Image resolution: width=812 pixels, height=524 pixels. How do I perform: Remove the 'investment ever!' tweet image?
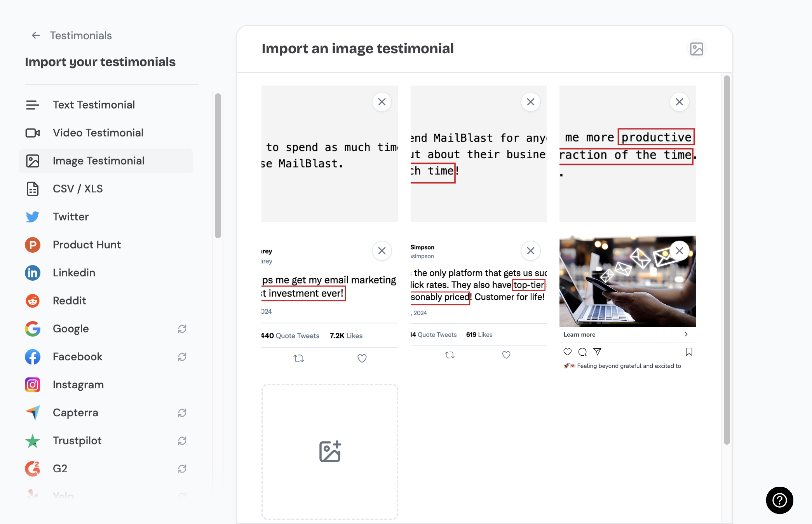(382, 251)
